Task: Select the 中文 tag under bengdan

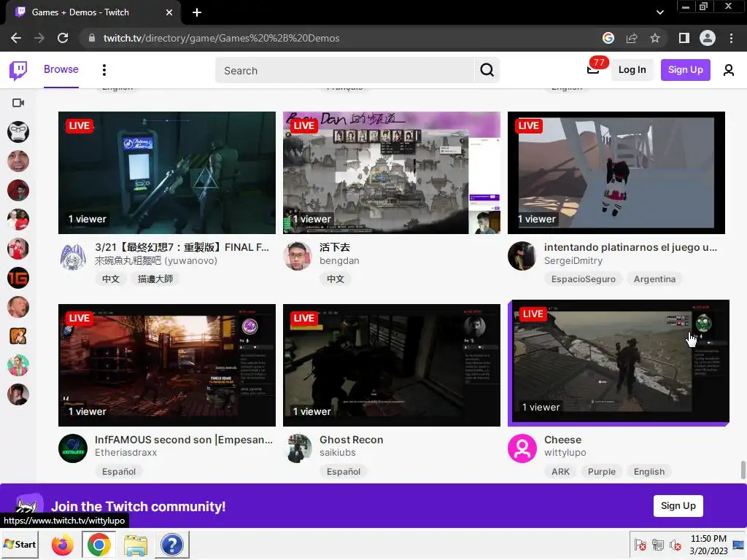Action: click(336, 279)
